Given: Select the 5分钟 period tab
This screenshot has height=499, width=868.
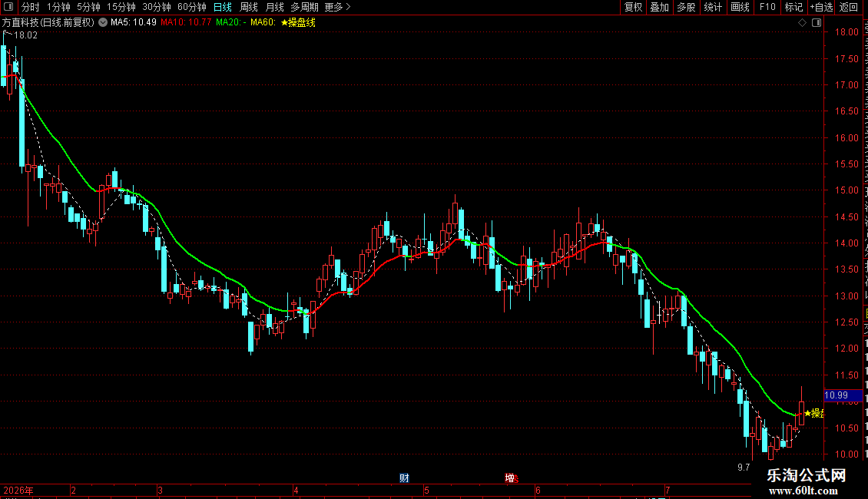Looking at the screenshot, I should click(x=88, y=7).
